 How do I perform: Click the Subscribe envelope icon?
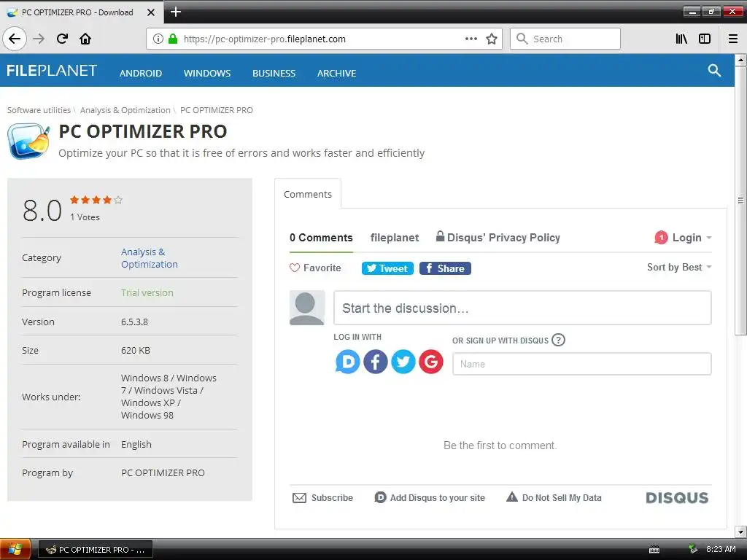[299, 497]
